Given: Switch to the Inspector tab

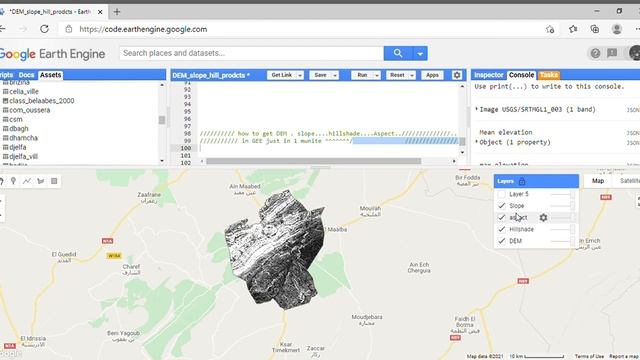Looking at the screenshot, I should point(489,75).
